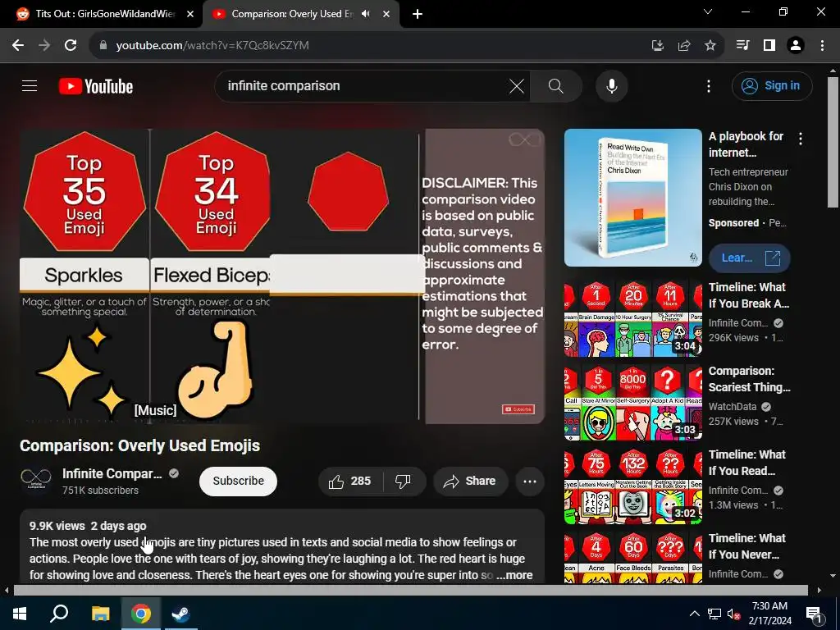This screenshot has width=840, height=630.
Task: Toggle Chrome side panel
Action: 769,46
